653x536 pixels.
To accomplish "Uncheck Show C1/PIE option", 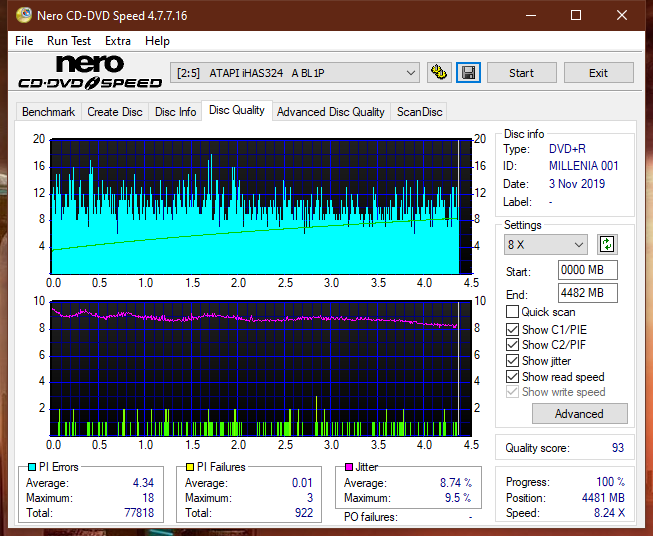I will (513, 329).
